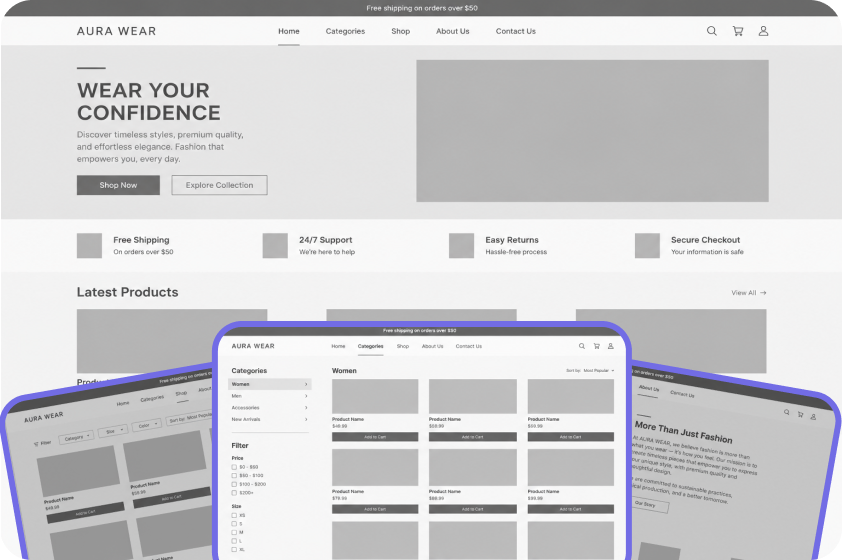Click the AURA WEAR logo in Categories mockup

(x=253, y=346)
